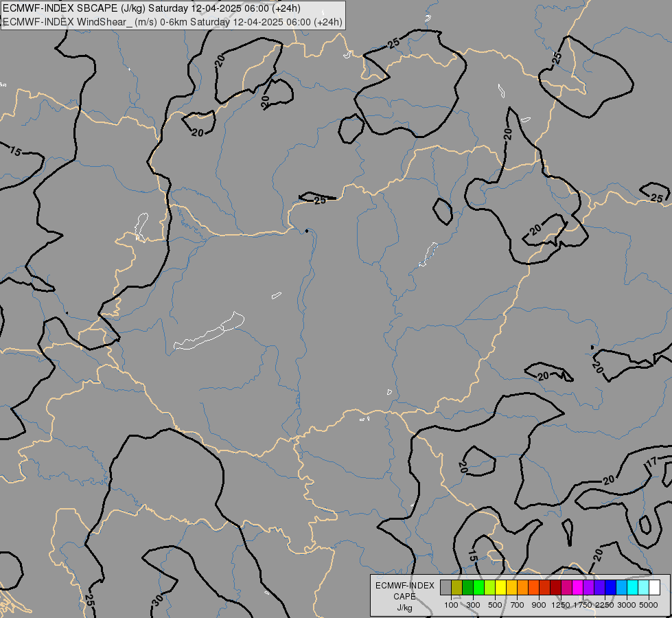Choose the pale cyan swatch beside white
The width and height of the screenshot is (672, 618).
[x=644, y=587]
